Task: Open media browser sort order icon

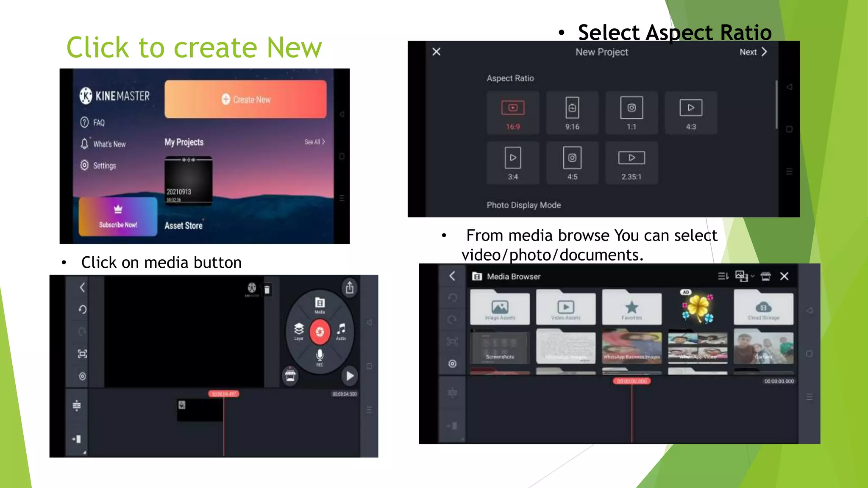Action: 723,276
